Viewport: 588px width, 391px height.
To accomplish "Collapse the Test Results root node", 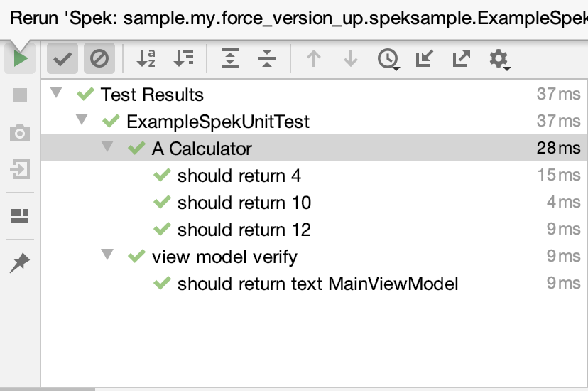I will pyautogui.click(x=56, y=92).
